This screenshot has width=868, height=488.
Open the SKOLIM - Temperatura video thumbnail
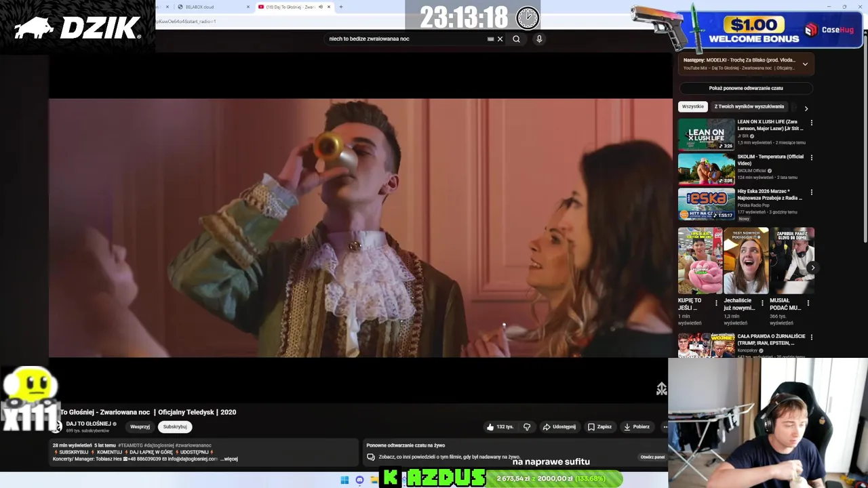click(706, 169)
